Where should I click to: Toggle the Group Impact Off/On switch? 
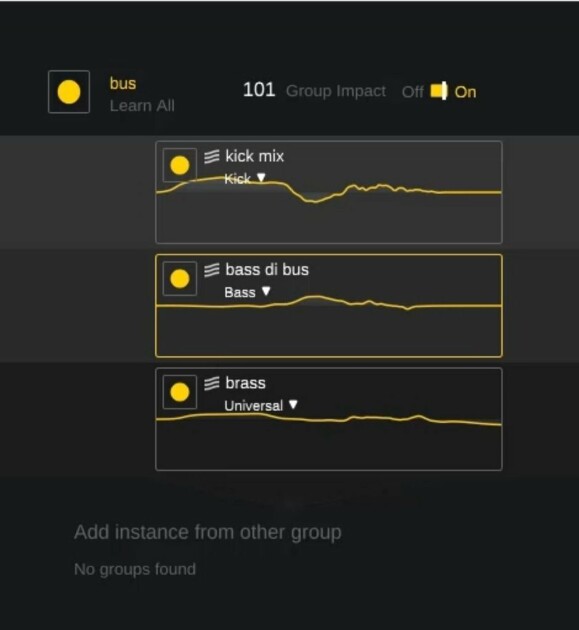tap(438, 91)
